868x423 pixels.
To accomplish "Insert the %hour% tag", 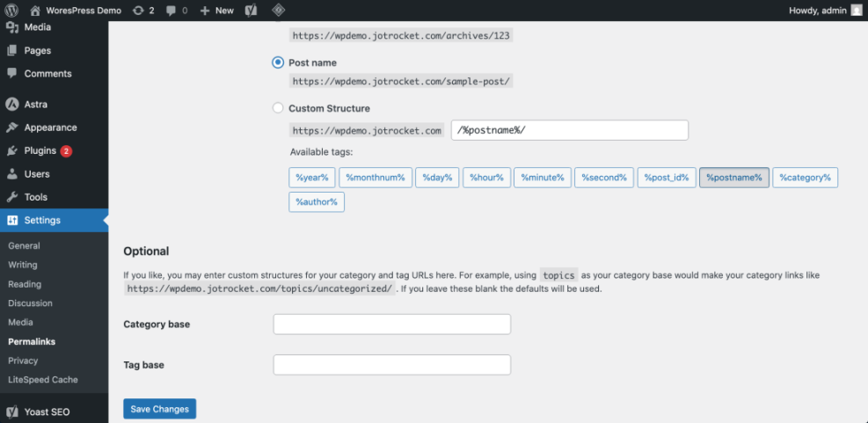I will tap(486, 178).
